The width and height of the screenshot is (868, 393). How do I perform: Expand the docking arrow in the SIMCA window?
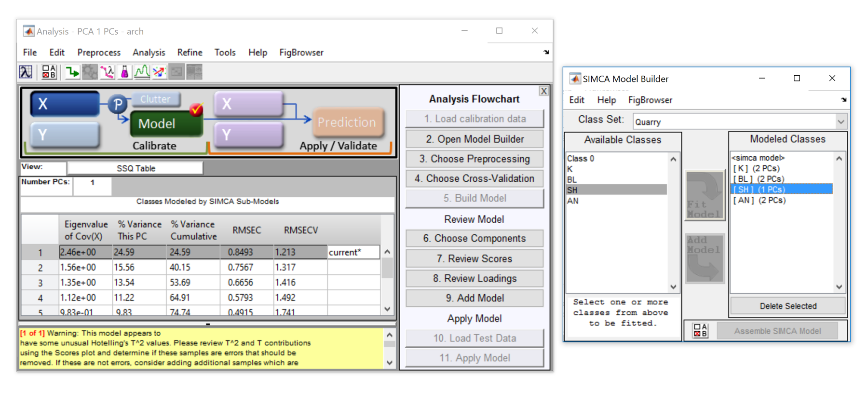pyautogui.click(x=843, y=100)
